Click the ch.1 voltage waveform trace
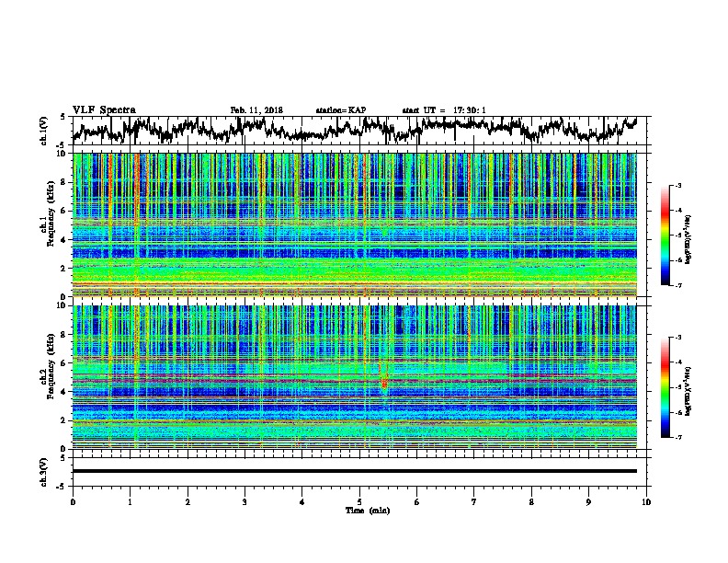The width and height of the screenshot is (728, 563). pos(355,130)
